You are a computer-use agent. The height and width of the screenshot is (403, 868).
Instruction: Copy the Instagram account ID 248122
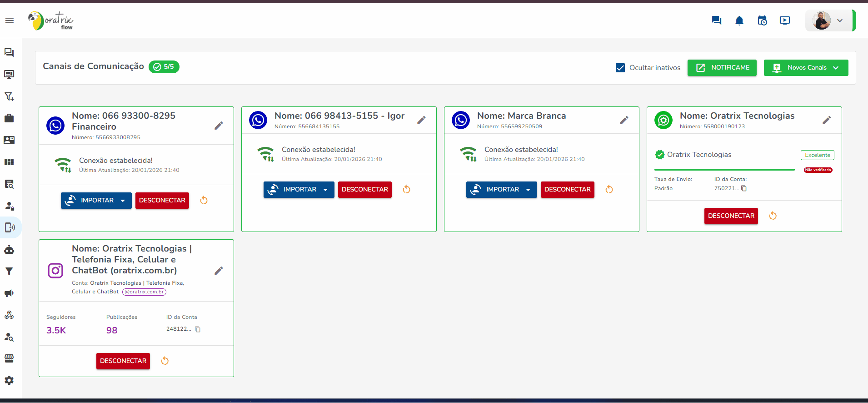(198, 329)
